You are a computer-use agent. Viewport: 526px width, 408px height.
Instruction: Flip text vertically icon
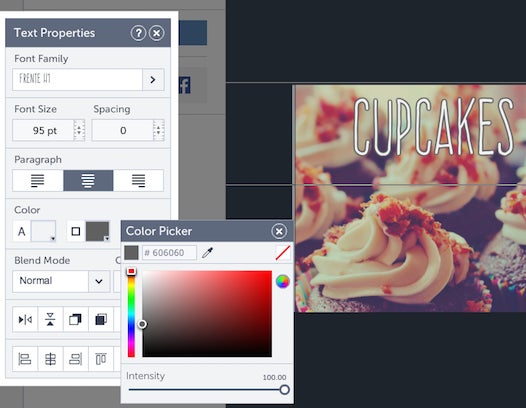tap(50, 319)
